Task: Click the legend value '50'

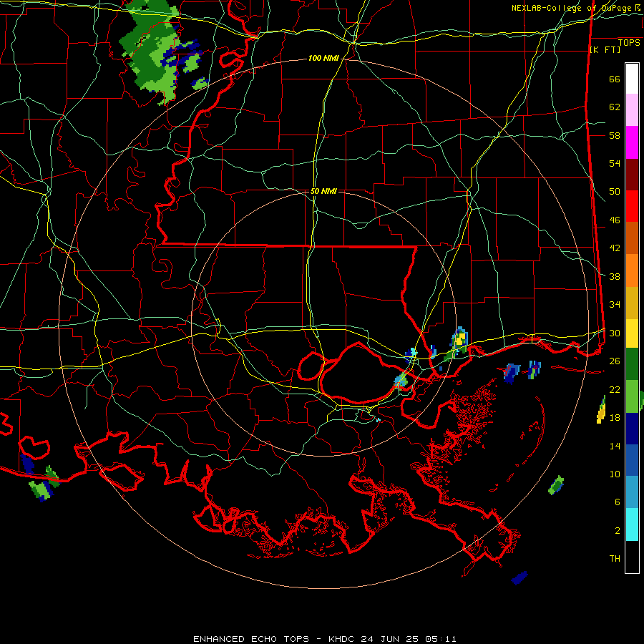Action: (x=615, y=192)
